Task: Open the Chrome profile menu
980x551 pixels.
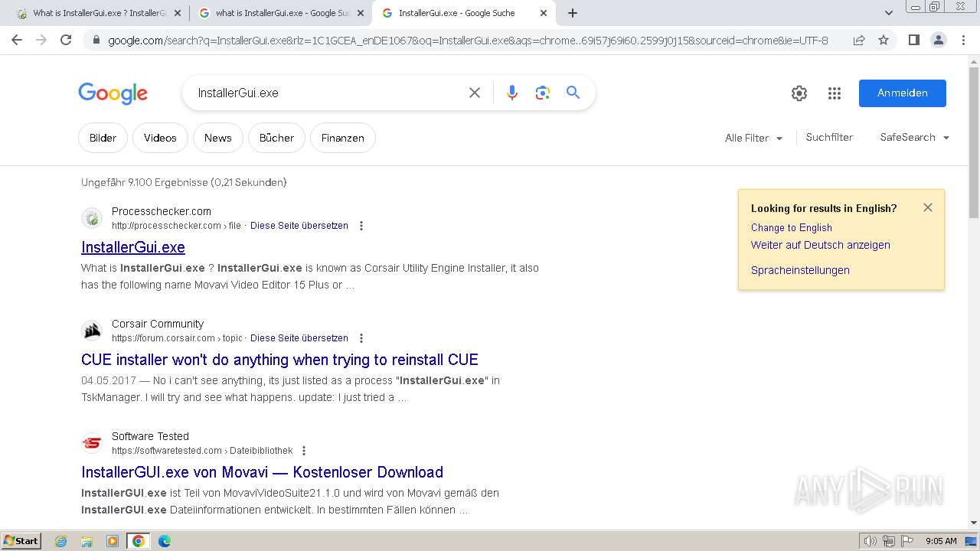Action: 938,40
